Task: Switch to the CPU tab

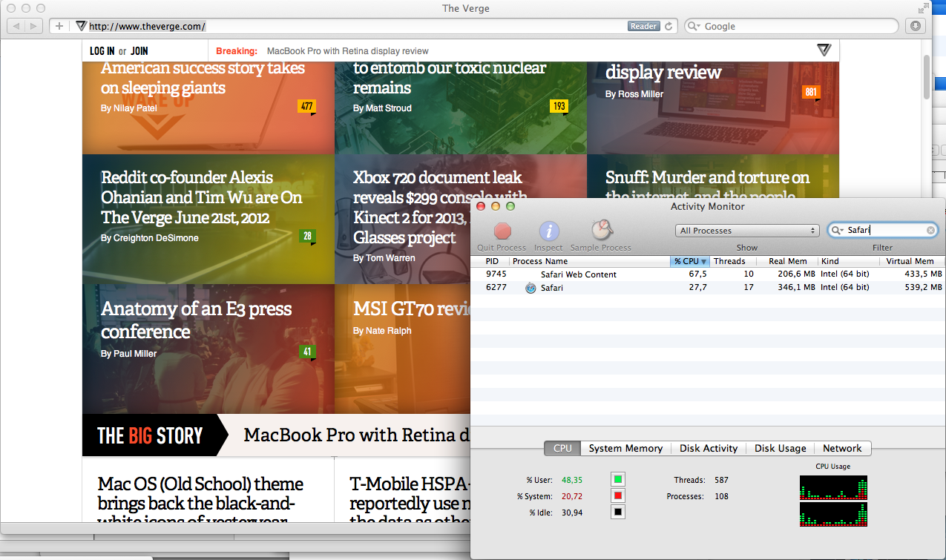Action: coord(562,448)
